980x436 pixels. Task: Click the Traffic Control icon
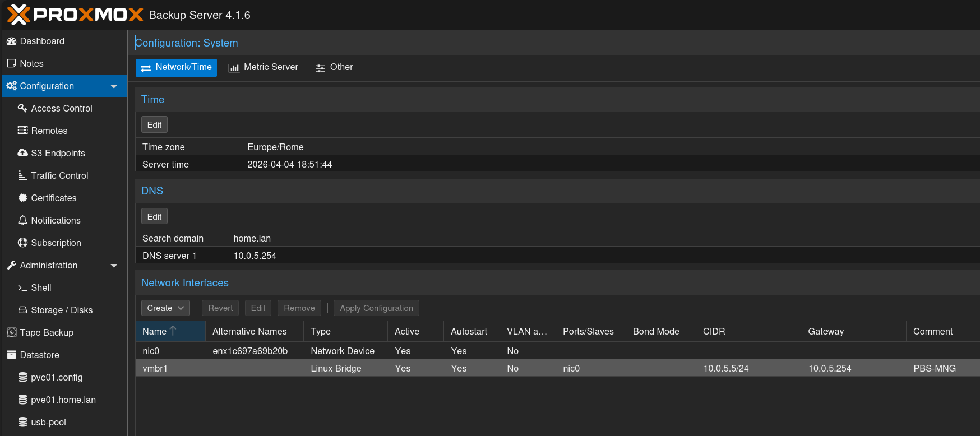tap(22, 175)
